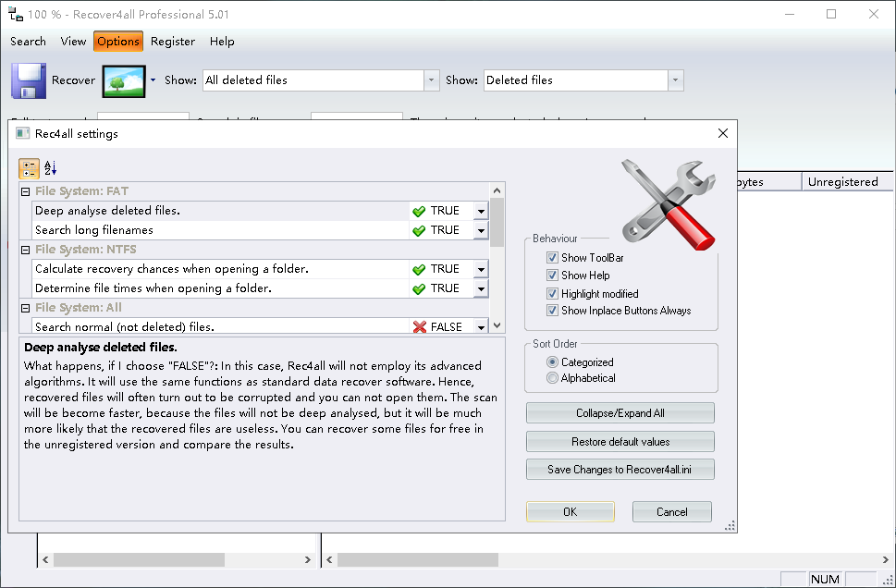The image size is (896, 588).
Task: Open the Deleted files Show dropdown
Action: (x=675, y=80)
